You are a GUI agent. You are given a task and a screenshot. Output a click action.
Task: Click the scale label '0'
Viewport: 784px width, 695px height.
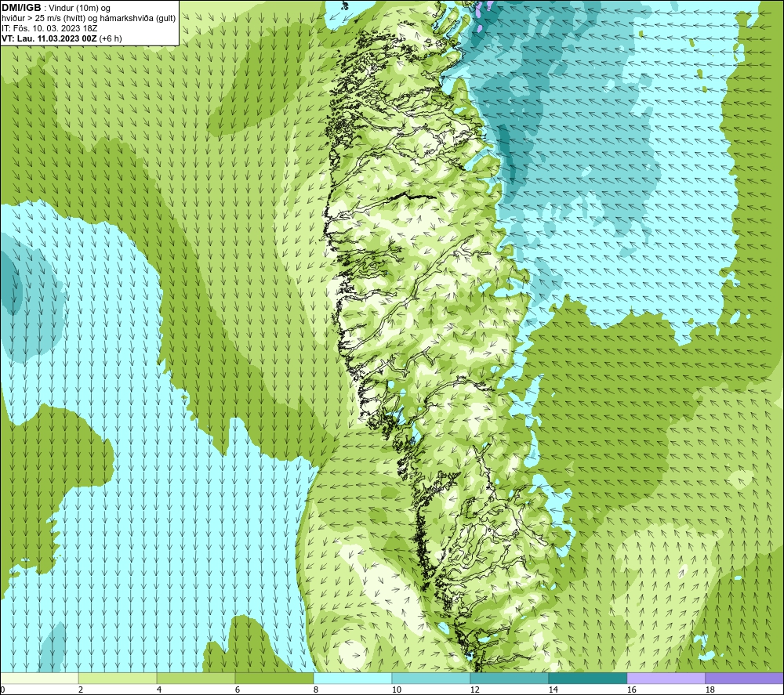(2, 690)
